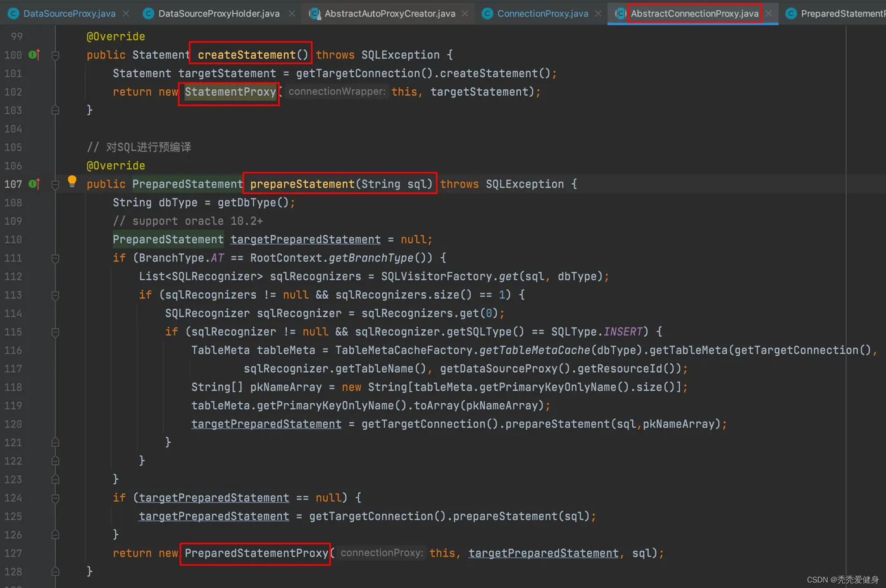
Task: Close the AbstractAutoProxyCreator.java tab
Action: 465,13
